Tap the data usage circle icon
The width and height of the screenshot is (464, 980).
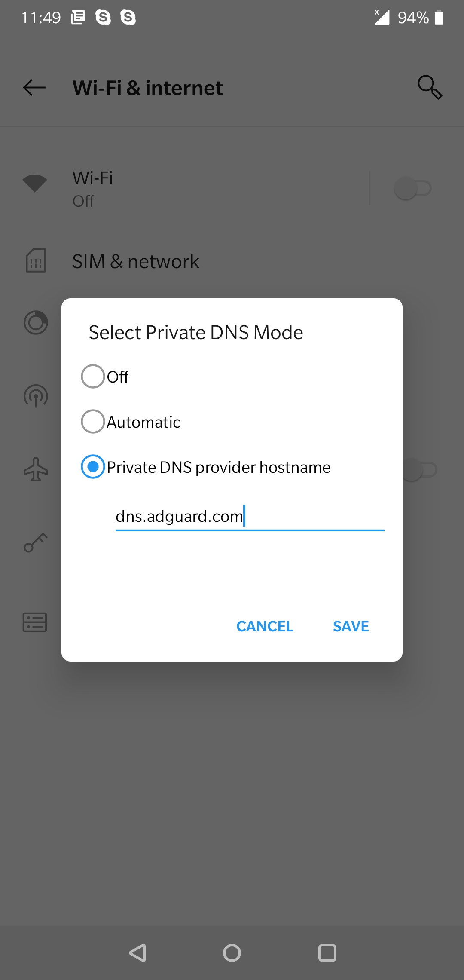point(36,322)
